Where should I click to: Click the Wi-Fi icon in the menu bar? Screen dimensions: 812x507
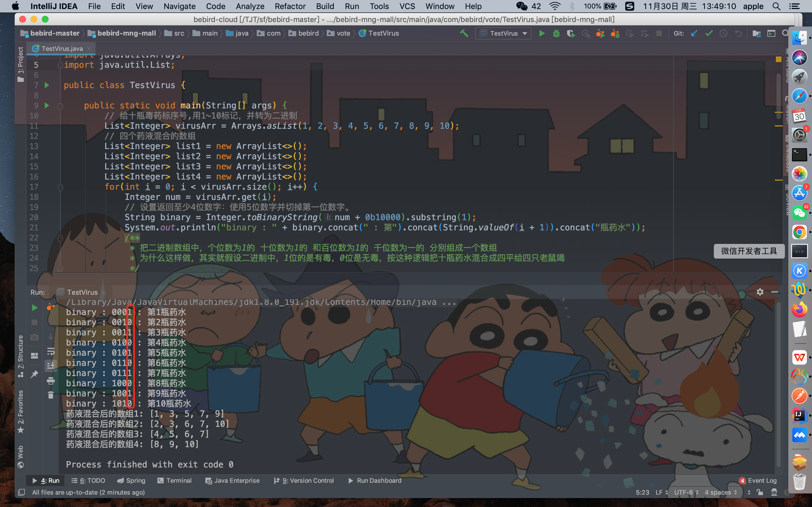point(555,6)
